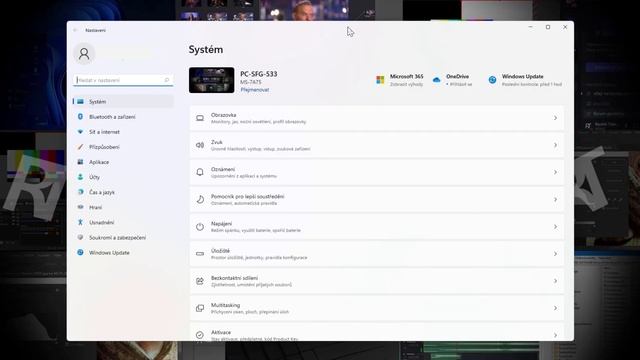The width and height of the screenshot is (640, 360).
Task: Click the Napájení power icon
Action: tap(200, 227)
